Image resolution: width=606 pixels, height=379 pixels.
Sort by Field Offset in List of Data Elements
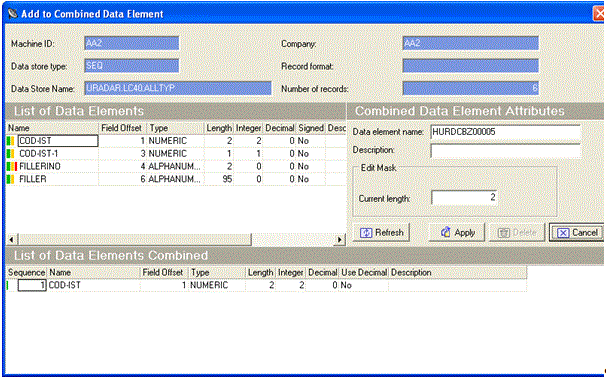pyautogui.click(x=123, y=128)
